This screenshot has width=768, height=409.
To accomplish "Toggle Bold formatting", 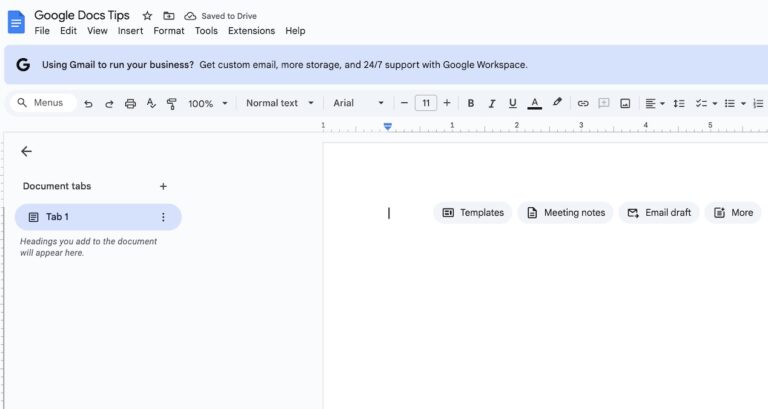I will click(x=471, y=103).
